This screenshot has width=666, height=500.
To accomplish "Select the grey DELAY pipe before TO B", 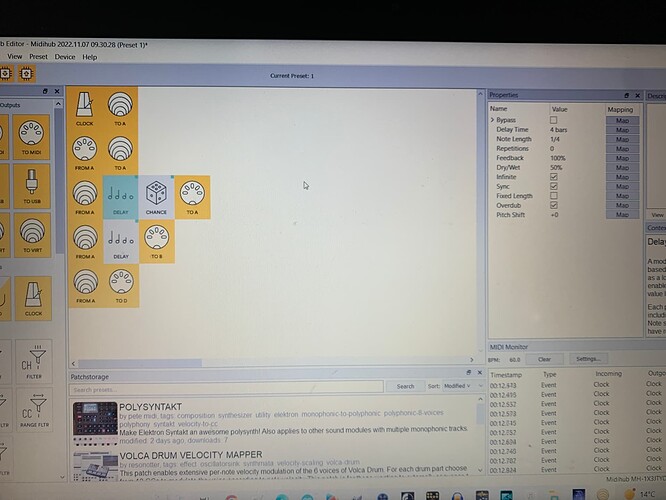I will (x=121, y=241).
